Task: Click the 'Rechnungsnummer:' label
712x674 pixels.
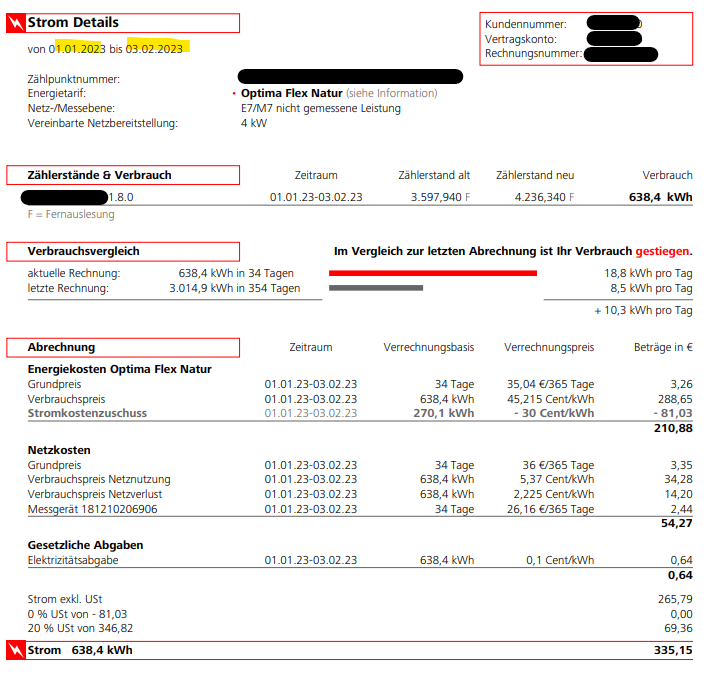Action: pos(533,54)
